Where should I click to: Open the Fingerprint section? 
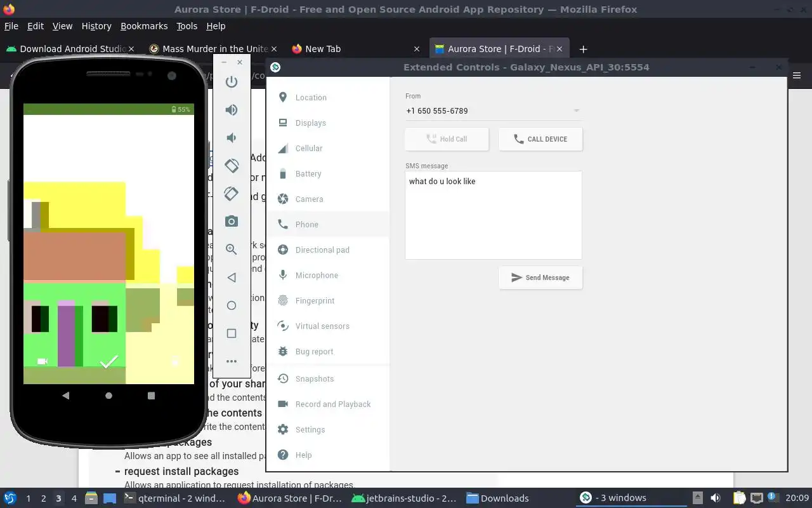coord(327,300)
